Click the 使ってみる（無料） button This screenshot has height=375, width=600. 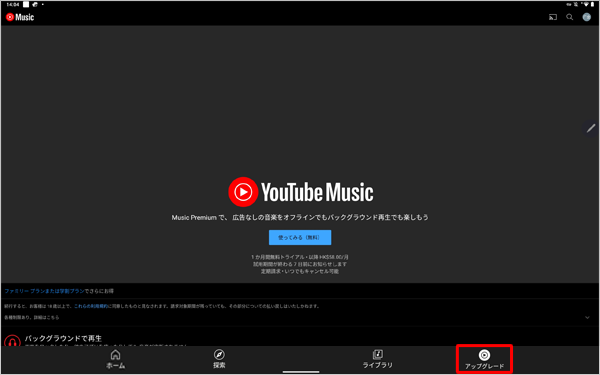300,237
